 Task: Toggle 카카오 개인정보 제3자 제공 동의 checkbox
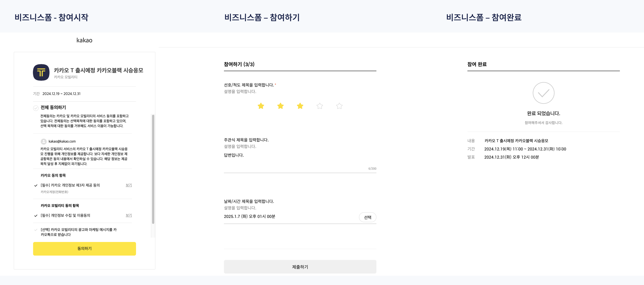pyautogui.click(x=36, y=185)
